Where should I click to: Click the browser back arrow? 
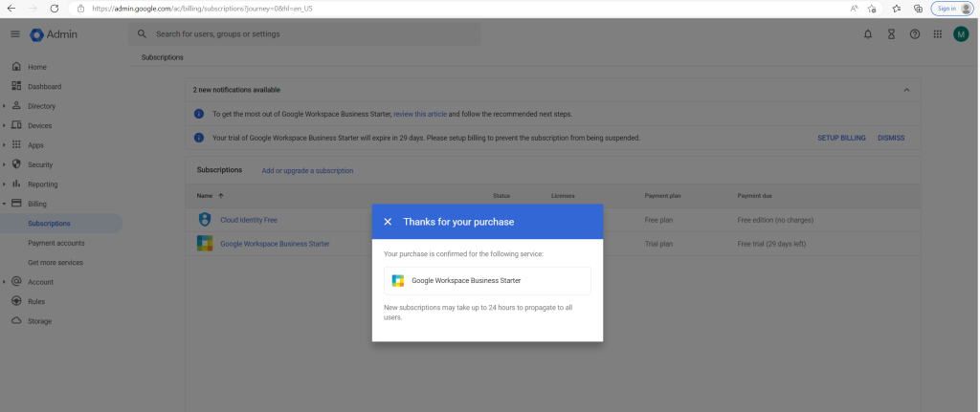[x=11, y=8]
